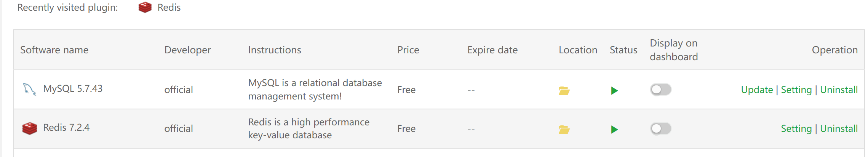Select the Redis 7.2.4 software name
The height and width of the screenshot is (157, 868).
point(66,128)
